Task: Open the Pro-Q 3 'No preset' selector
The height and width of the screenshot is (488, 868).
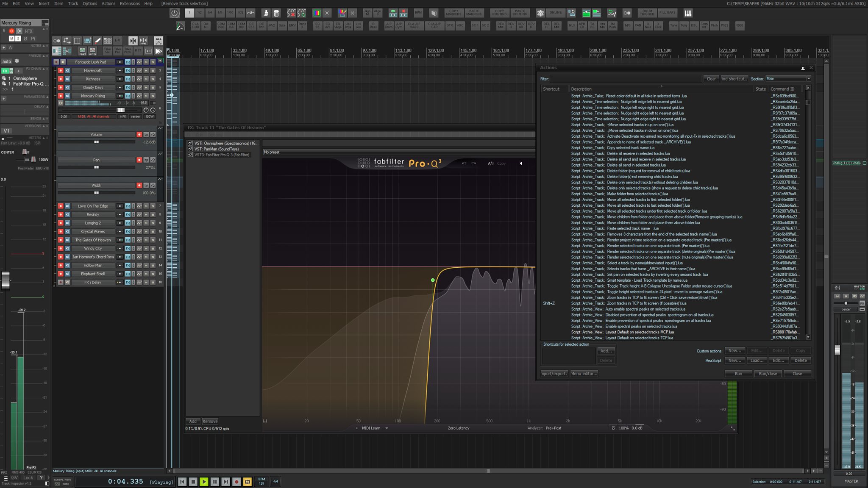Action: [398, 152]
